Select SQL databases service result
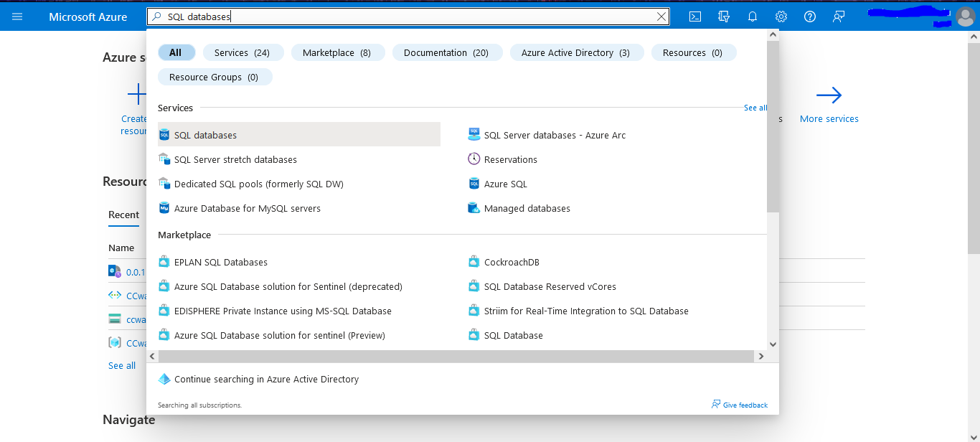 point(299,135)
